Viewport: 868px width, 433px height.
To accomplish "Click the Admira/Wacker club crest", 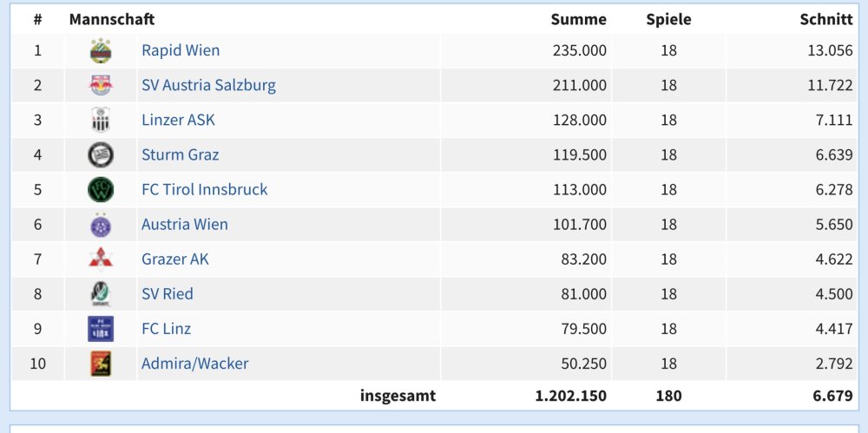I will 101,364.
